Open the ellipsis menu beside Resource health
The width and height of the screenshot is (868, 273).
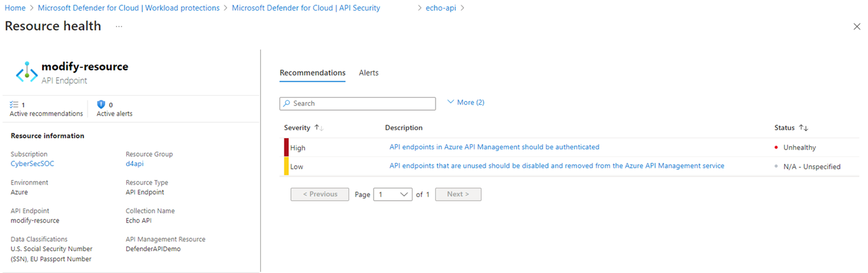point(119,27)
